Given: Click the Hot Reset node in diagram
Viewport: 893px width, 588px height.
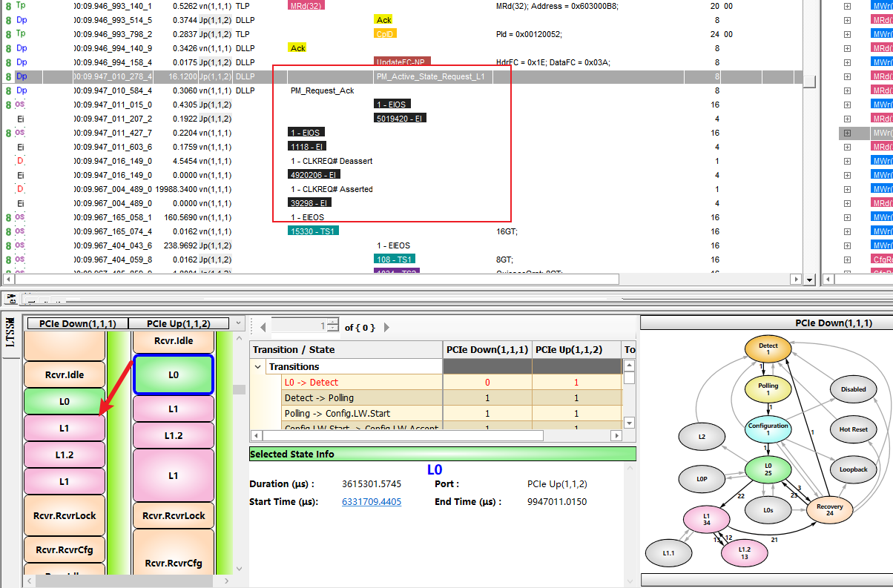Looking at the screenshot, I should click(x=853, y=429).
